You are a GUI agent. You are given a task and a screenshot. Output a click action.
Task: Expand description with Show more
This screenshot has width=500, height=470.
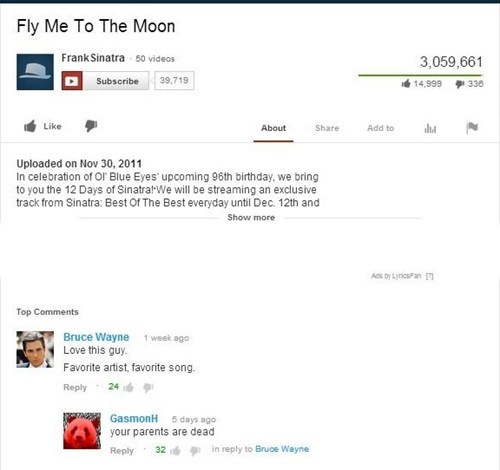tap(251, 218)
